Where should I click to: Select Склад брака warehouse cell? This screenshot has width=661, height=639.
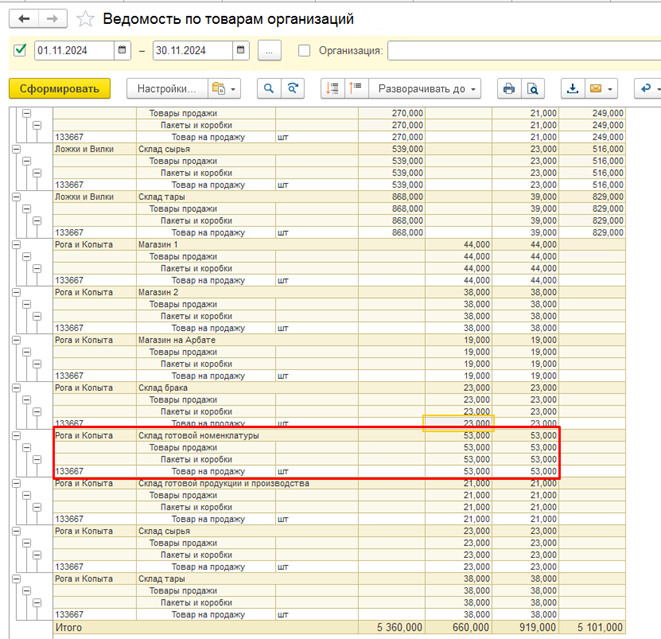(x=247, y=388)
